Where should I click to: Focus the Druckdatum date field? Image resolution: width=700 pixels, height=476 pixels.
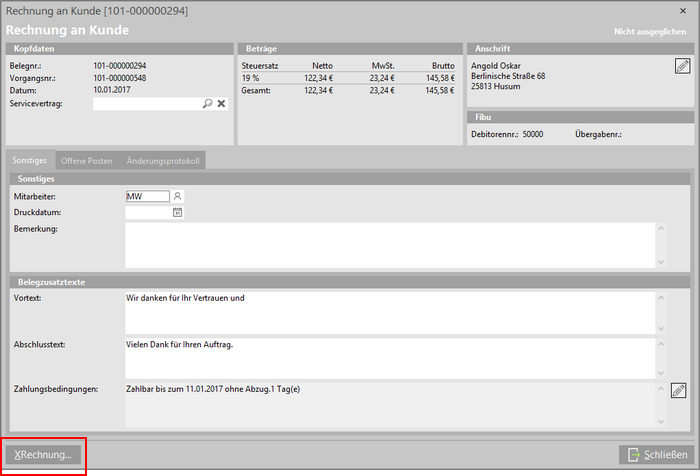point(147,213)
